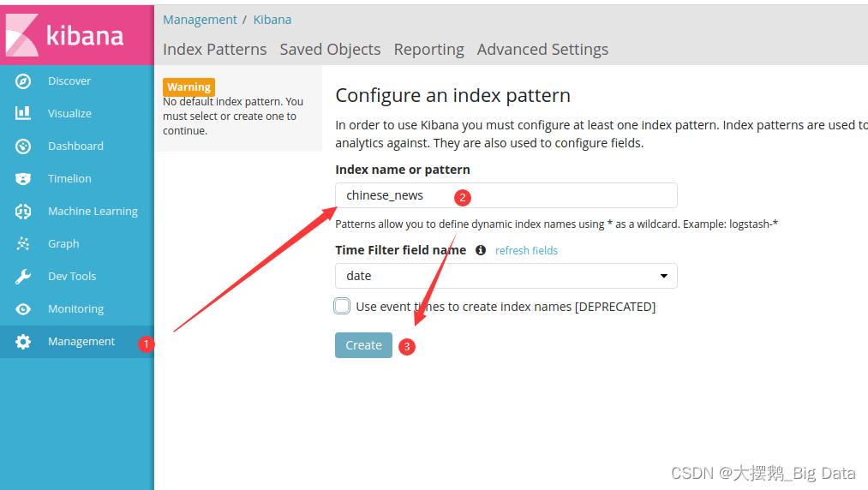Viewport: 868px width, 490px height.
Task: Open Machine Learning sidebar icon
Action: (x=22, y=211)
